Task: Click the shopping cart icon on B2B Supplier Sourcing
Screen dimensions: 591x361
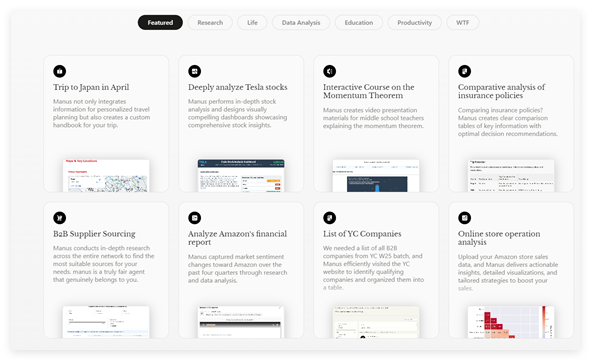Action: point(60,218)
